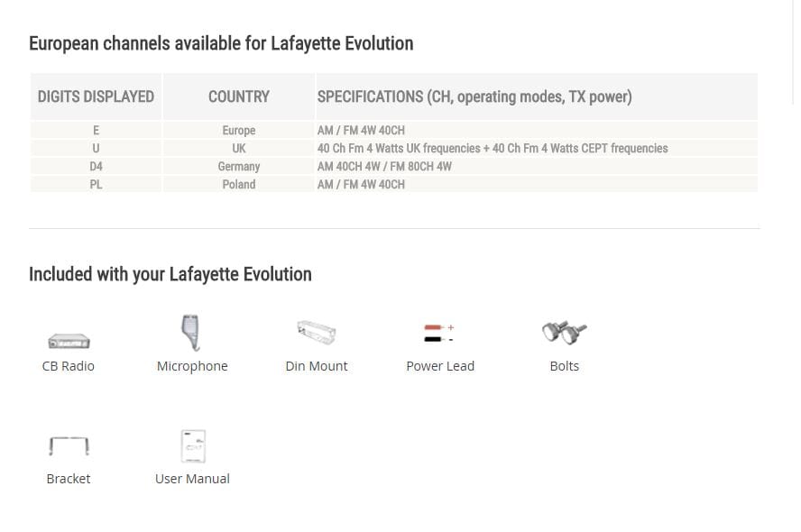The height and width of the screenshot is (532, 801).
Task: Click the COUNTRY column header
Action: 238,96
